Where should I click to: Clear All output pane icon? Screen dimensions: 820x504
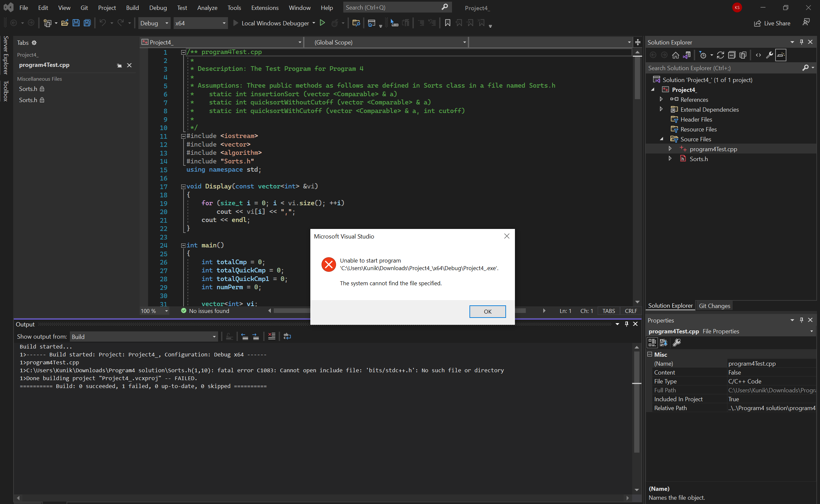pos(272,336)
